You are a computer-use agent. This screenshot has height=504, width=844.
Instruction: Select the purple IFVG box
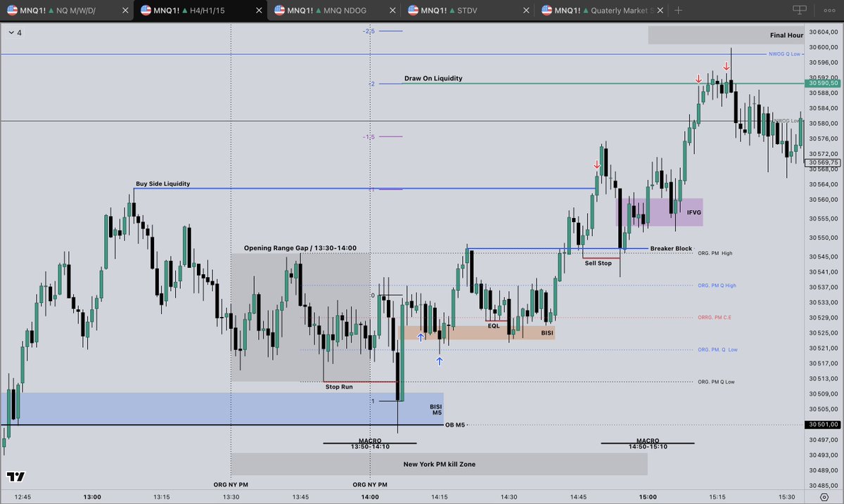coord(660,212)
